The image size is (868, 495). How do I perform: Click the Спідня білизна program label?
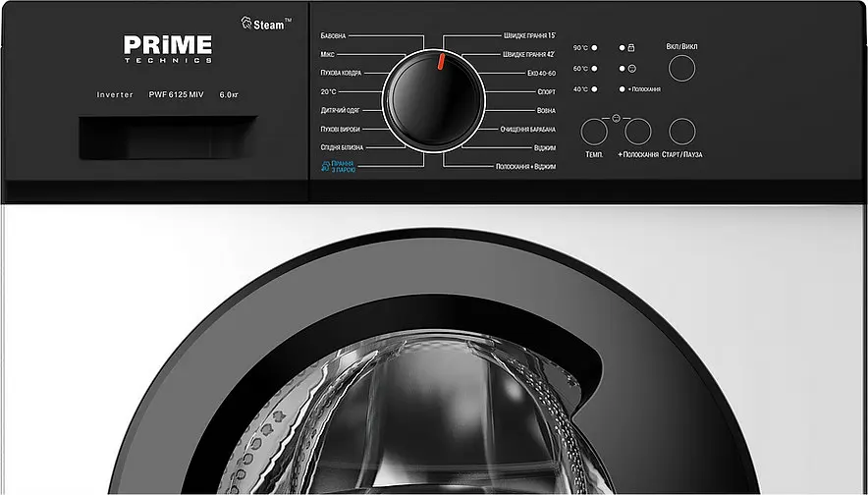click(x=342, y=148)
